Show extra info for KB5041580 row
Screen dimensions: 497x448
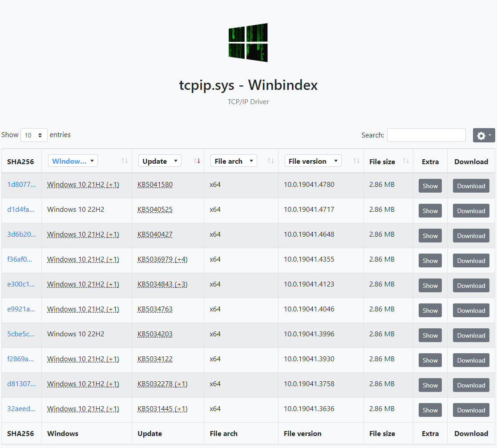[430, 186]
